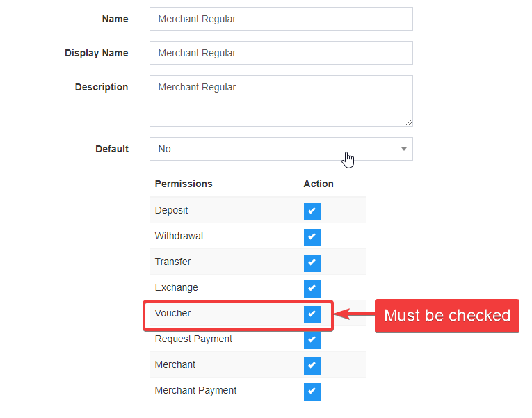The image size is (532, 418).
Task: Click the Deposit row label
Action: [x=171, y=210]
